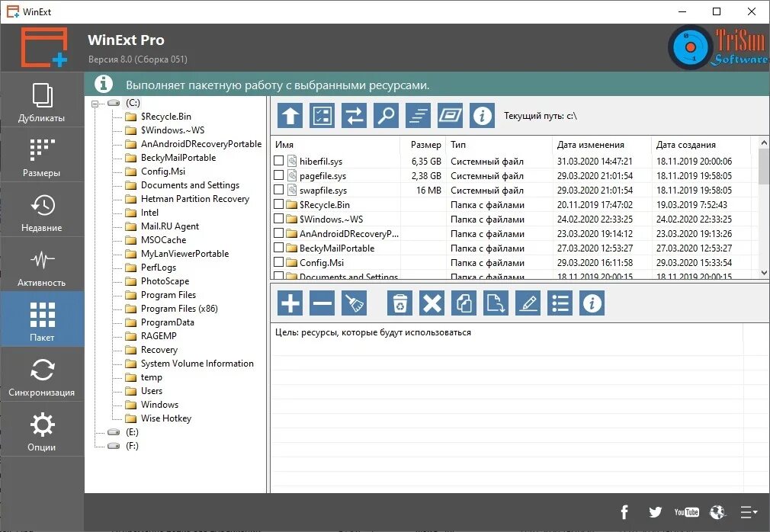The width and height of the screenshot is (770, 532).
Task: Tick the AnAndroidDRecoveryP... row checkbox
Action: [278, 233]
